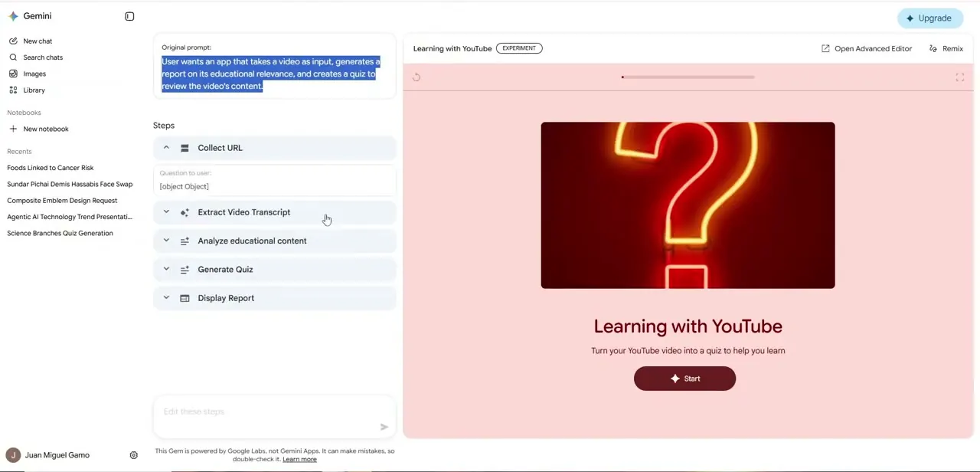Click the highlighted original prompt text
Image resolution: width=980 pixels, height=472 pixels.
[271, 74]
